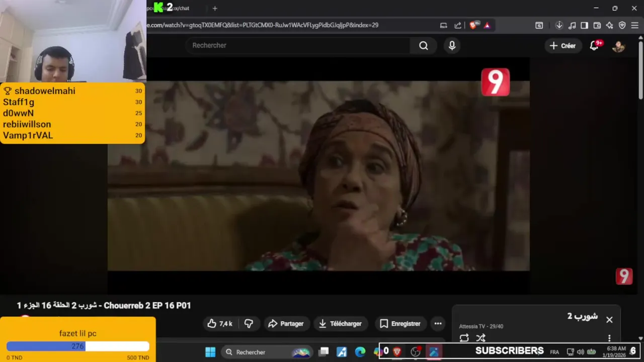Open the Leo AI sparkle icon

[x=609, y=25]
